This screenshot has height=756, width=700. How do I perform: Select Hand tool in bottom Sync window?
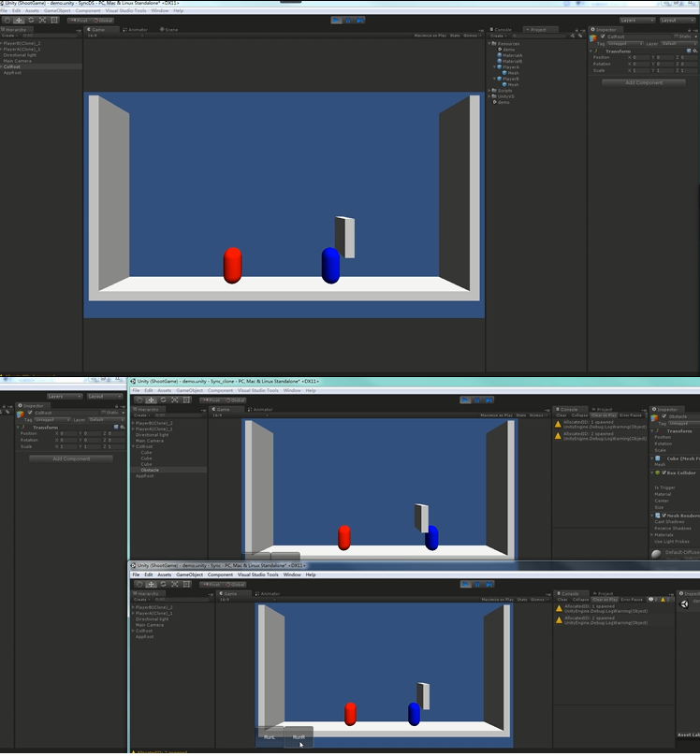point(139,585)
